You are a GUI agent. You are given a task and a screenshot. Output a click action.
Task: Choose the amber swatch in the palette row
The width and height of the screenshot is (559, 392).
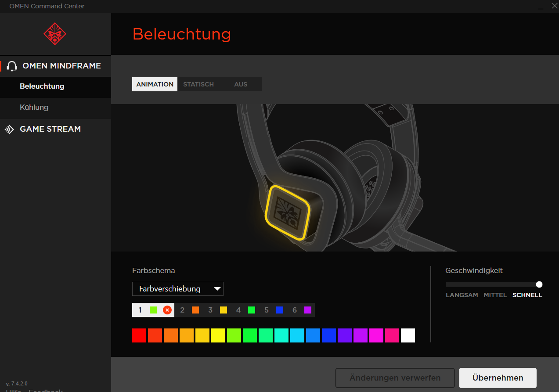pos(187,335)
